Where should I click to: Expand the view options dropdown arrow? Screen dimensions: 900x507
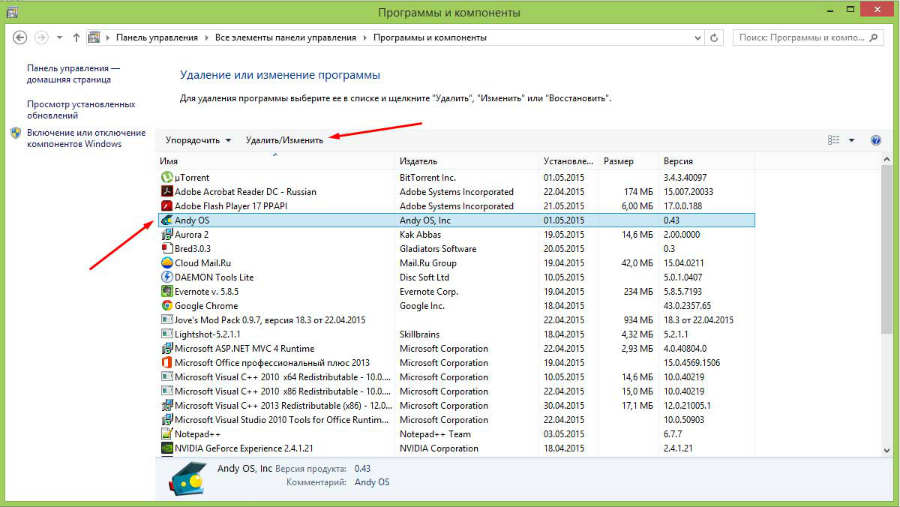[852, 141]
